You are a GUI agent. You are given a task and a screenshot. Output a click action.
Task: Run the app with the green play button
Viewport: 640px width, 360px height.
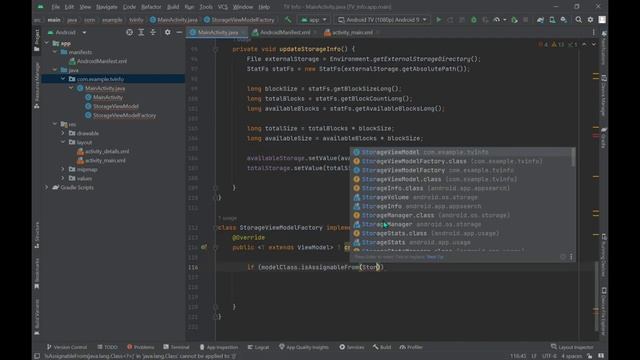coord(439,20)
